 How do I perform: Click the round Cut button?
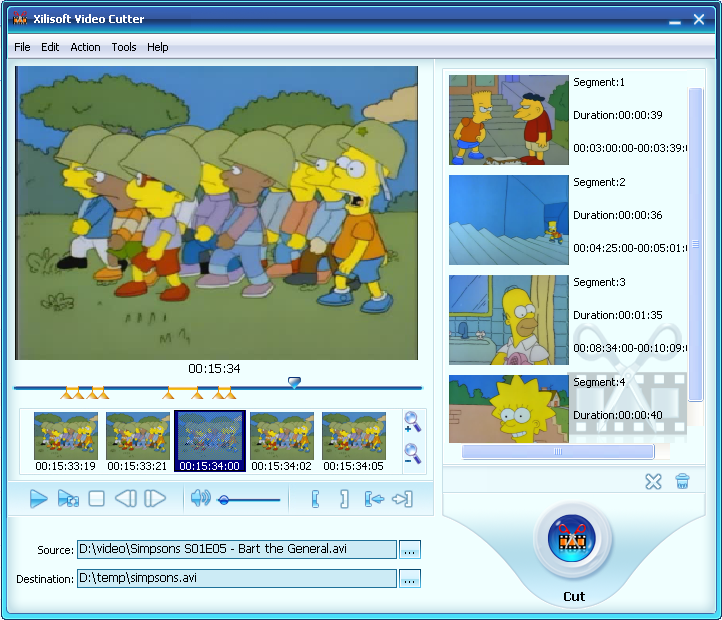coord(572,538)
